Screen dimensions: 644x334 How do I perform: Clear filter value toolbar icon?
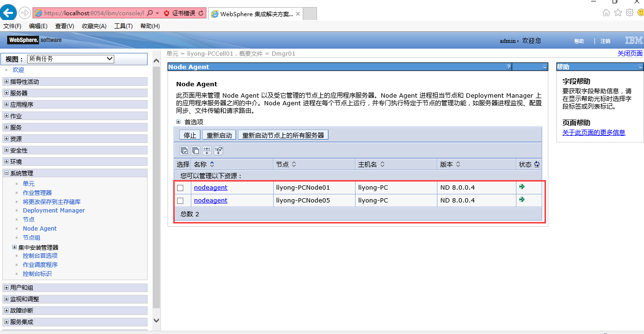click(218, 151)
